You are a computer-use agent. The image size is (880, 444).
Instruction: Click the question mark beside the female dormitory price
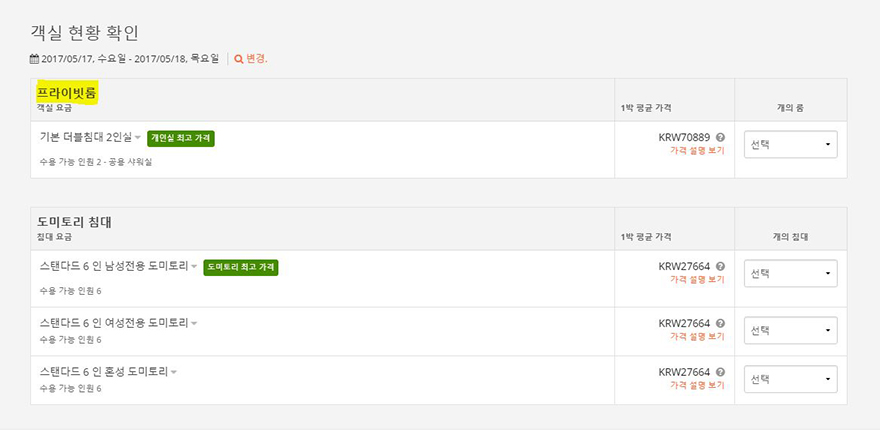coord(721,323)
